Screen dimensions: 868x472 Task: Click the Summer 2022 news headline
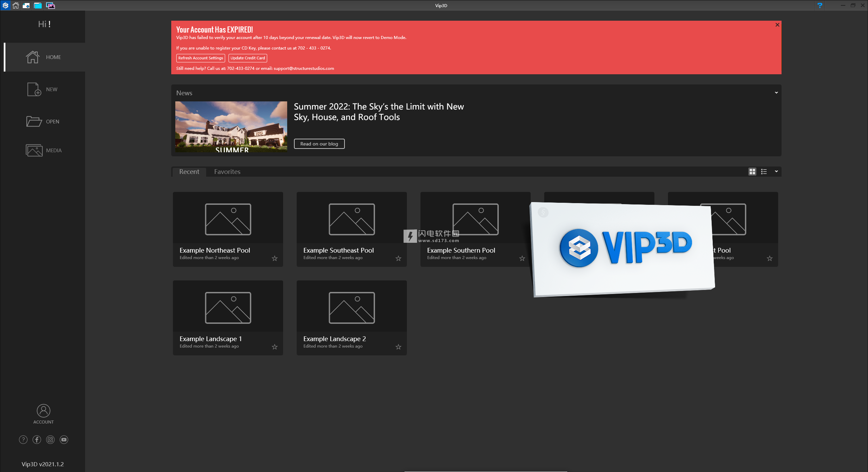coord(379,112)
